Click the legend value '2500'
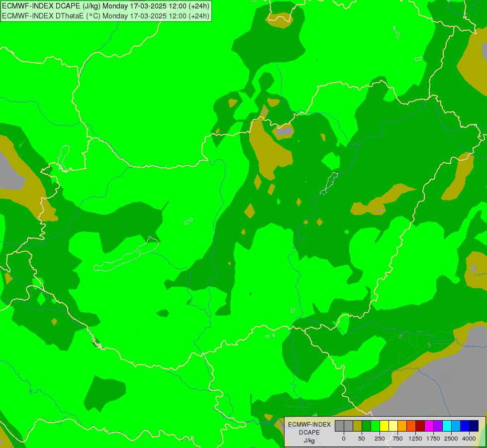This screenshot has width=487, height=448. pyautogui.click(x=451, y=439)
